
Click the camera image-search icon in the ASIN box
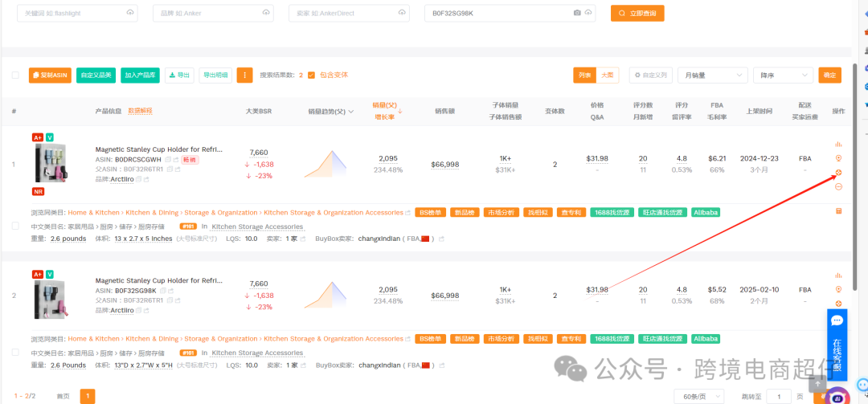click(577, 13)
